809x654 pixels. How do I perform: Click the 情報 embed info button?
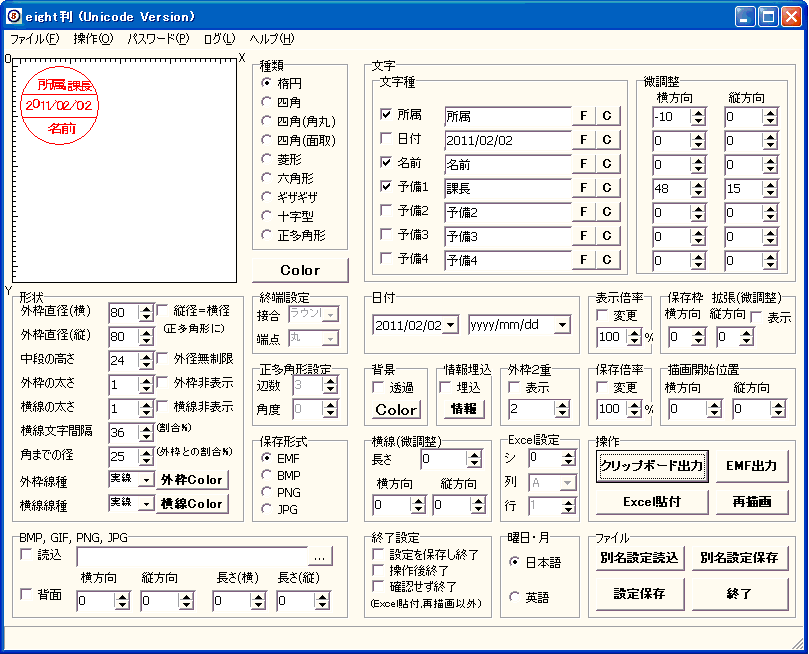click(464, 408)
